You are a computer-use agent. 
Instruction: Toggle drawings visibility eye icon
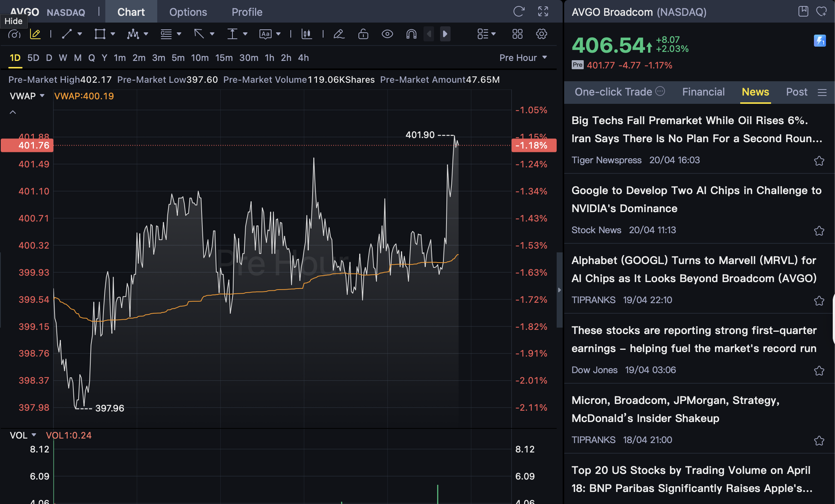coord(387,34)
